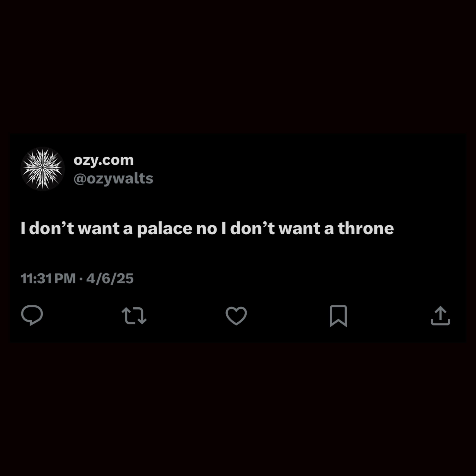The height and width of the screenshot is (476, 476).
Task: Click the 11:31 PM timestamp
Action: [x=48, y=279]
